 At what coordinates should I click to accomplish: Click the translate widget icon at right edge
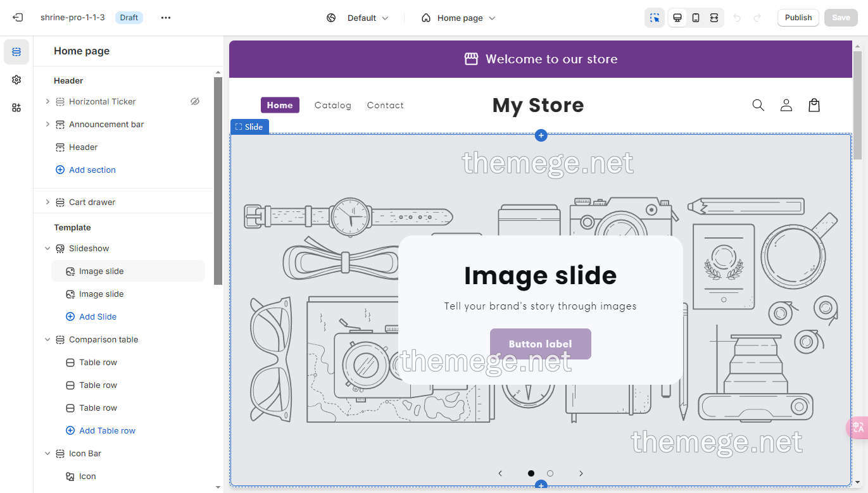pos(857,428)
